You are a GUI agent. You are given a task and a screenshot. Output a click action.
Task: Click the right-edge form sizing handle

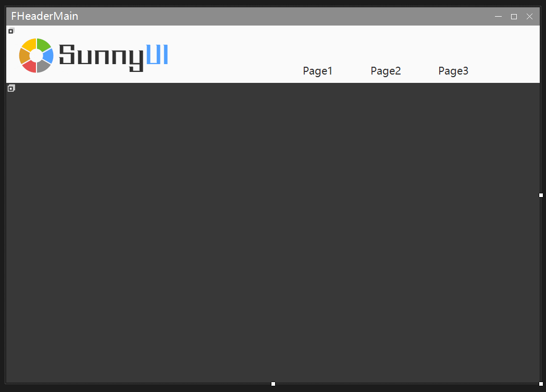541,195
